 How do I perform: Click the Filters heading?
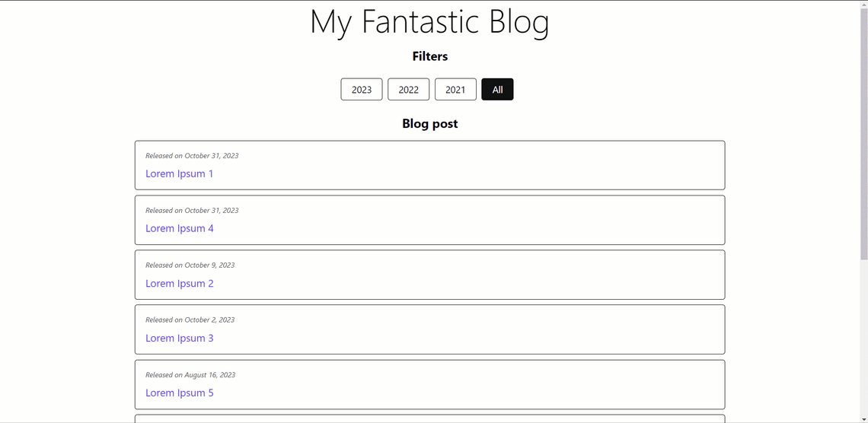[x=430, y=56]
